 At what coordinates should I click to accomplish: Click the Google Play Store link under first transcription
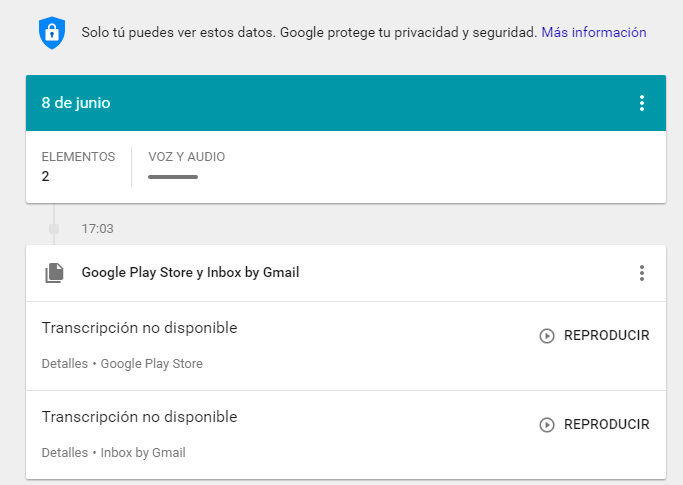(x=152, y=364)
